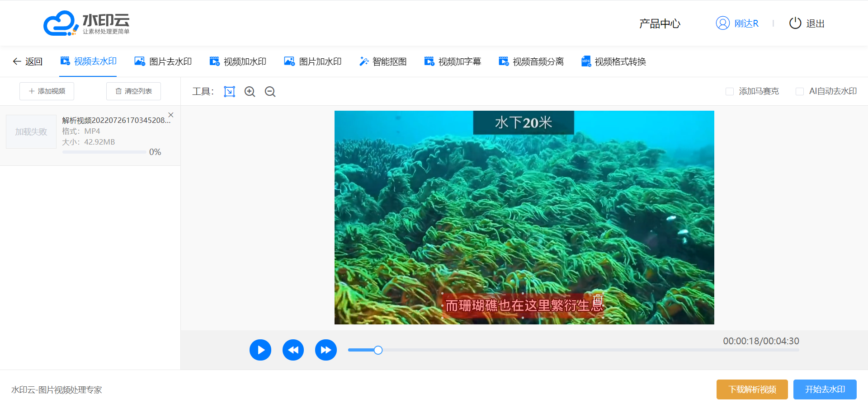Open the 智能抠图 tab
Viewport: 868px width, 408px height.
tap(382, 61)
